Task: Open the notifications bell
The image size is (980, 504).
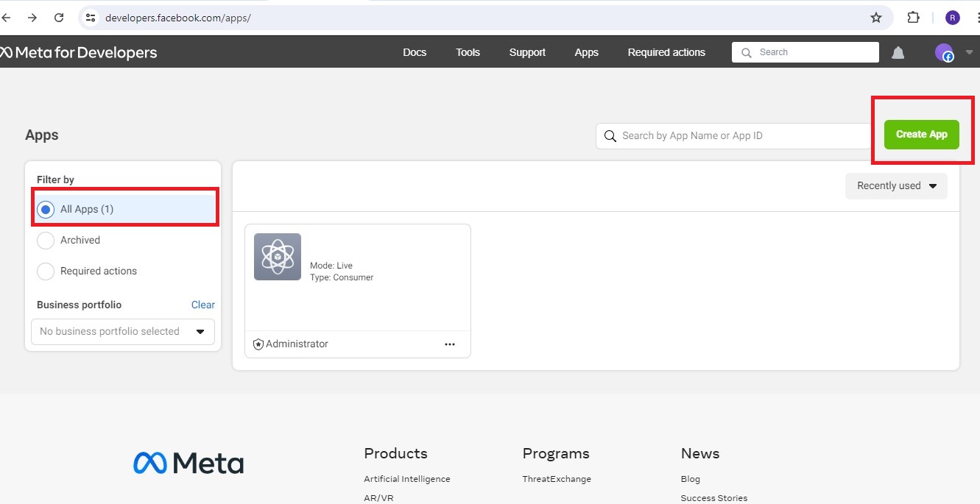Action: pyautogui.click(x=898, y=52)
